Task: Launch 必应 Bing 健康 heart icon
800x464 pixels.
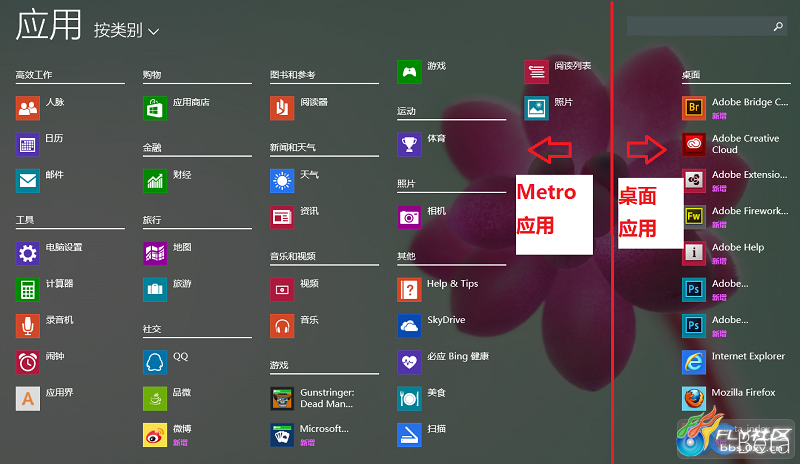Action: click(409, 362)
